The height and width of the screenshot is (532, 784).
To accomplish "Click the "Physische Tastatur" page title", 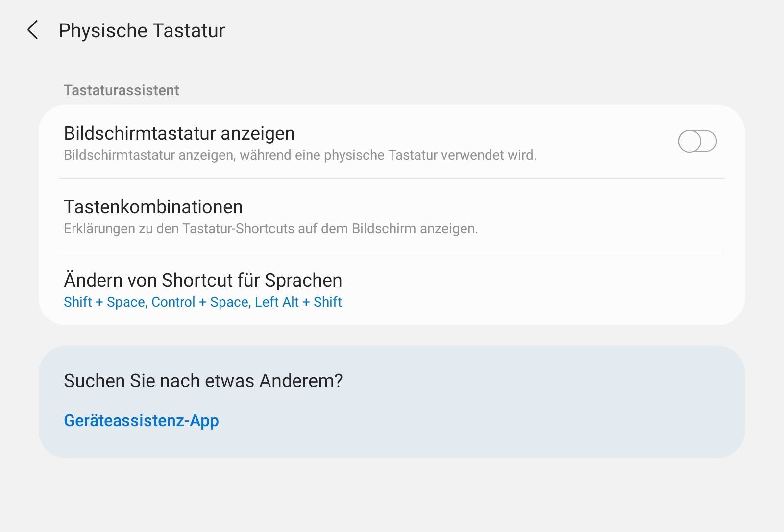I will point(142,30).
